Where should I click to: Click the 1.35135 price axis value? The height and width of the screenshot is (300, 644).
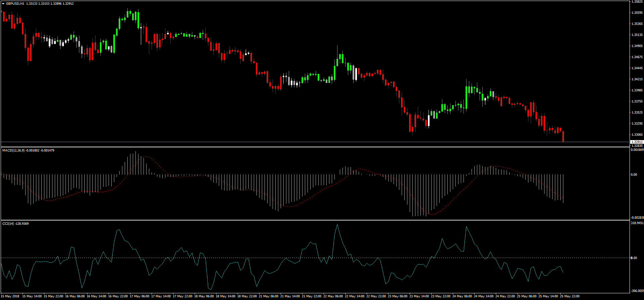click(x=637, y=35)
